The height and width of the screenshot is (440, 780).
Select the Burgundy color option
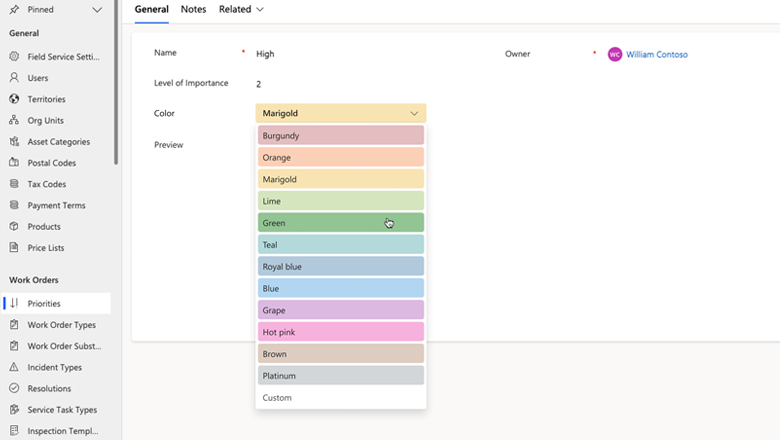341,135
